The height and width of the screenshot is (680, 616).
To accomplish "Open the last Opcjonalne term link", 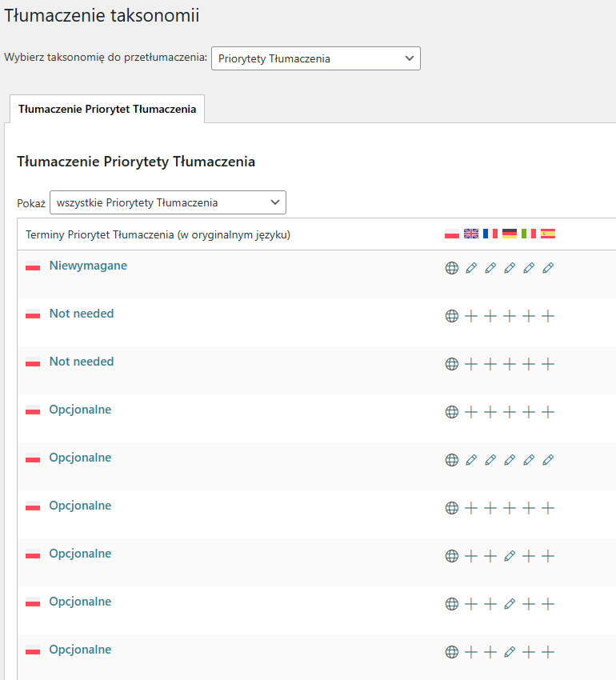I will 80,650.
